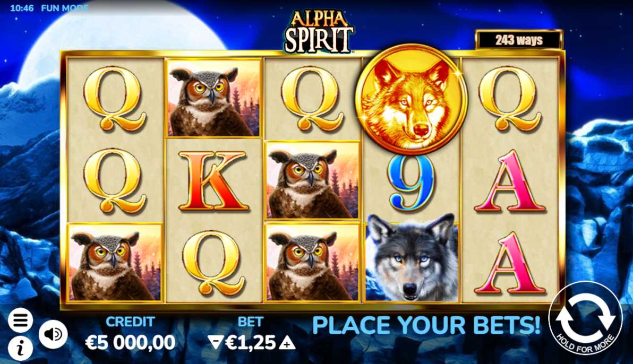Increase the bet amount
Image resolution: width=633 pixels, height=364 pixels.
[287, 343]
